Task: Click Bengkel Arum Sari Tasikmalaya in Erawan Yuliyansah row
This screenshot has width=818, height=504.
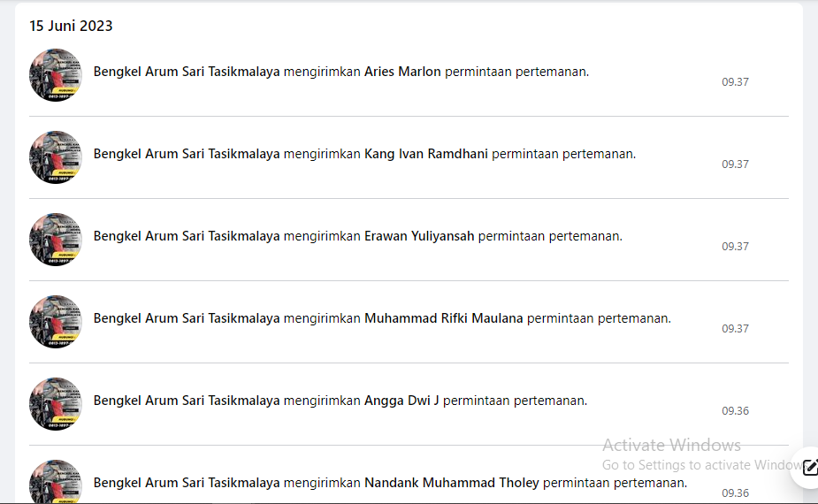Action: (x=187, y=236)
